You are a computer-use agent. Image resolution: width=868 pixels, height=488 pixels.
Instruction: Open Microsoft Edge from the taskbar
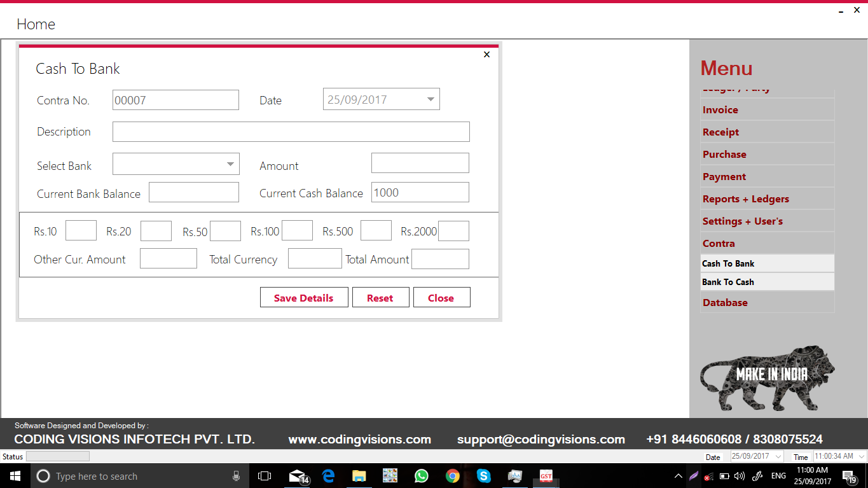328,476
